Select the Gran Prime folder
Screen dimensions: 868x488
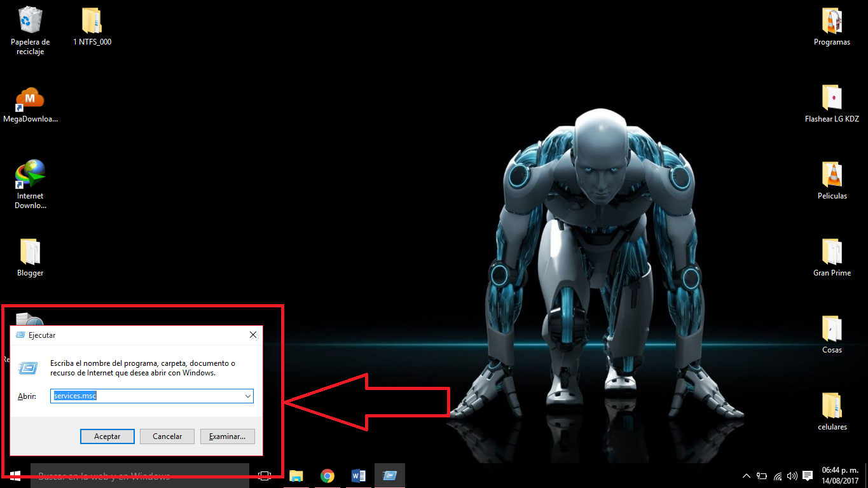point(832,258)
